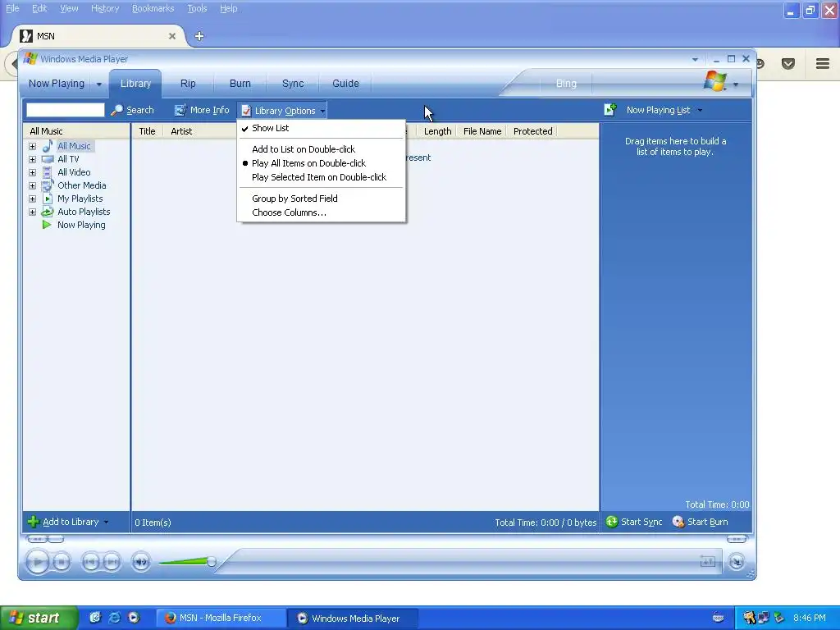The image size is (840, 630).
Task: Expand the All Music tree node
Action: point(32,146)
